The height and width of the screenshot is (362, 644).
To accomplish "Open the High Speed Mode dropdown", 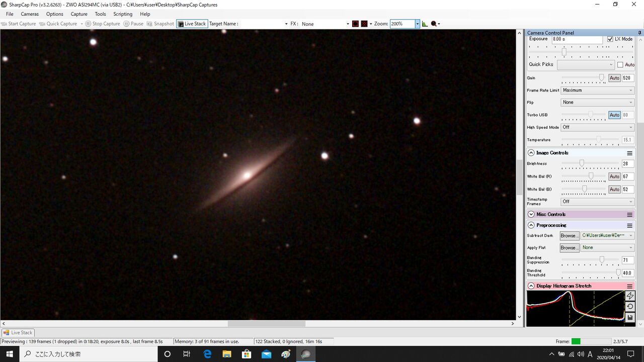I will click(x=598, y=128).
